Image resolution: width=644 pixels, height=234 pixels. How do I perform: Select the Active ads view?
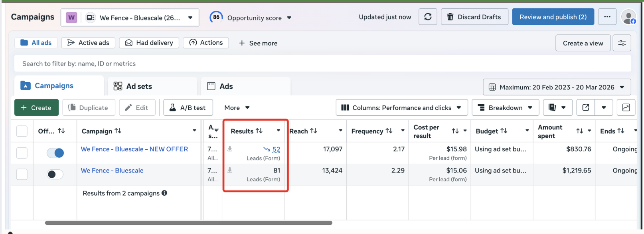(88, 43)
